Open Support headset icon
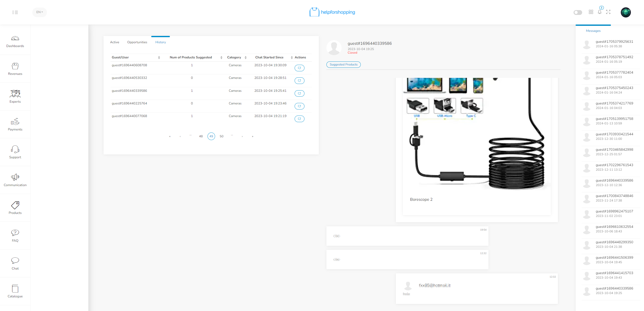 pyautogui.click(x=15, y=149)
